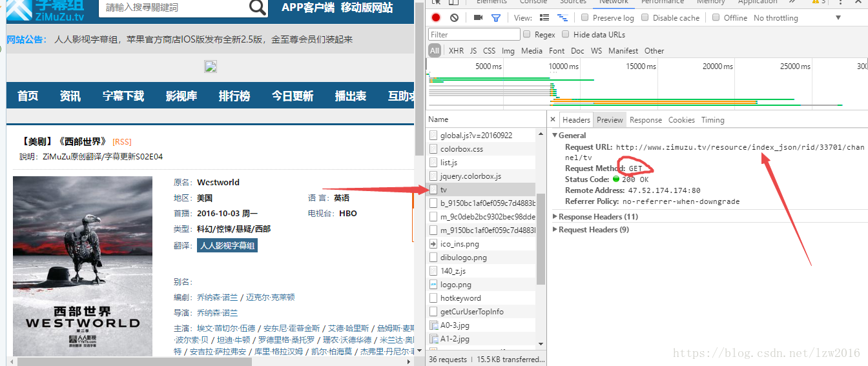Filter requests by Other type

[x=654, y=50]
